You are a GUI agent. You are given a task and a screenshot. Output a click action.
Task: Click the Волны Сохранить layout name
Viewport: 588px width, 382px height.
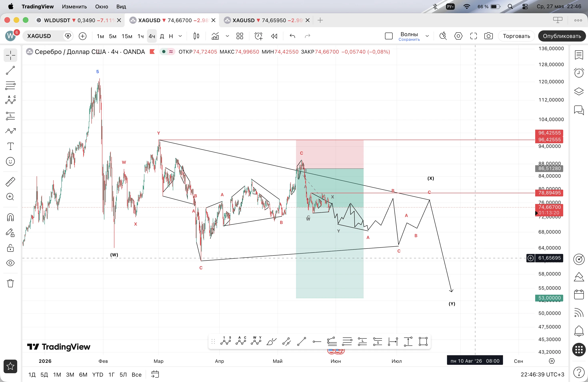click(x=409, y=36)
